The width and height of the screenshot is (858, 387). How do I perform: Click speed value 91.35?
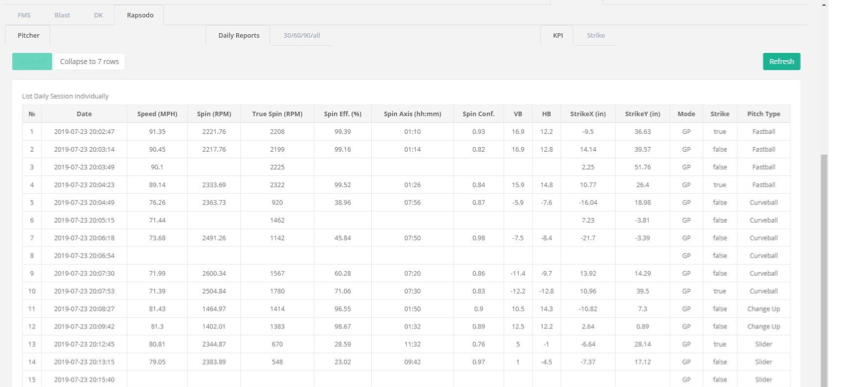pos(157,132)
